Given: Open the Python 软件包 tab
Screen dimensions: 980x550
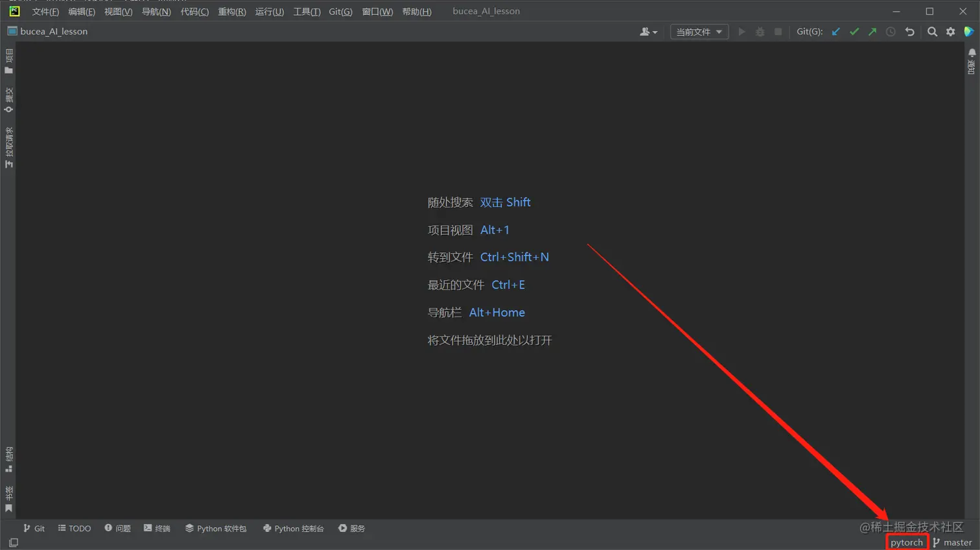Looking at the screenshot, I should coord(216,529).
